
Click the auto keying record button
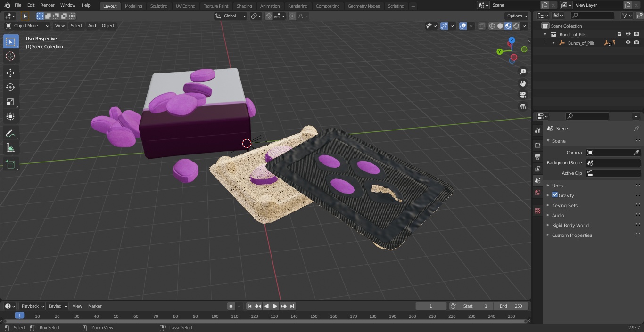coord(231,306)
